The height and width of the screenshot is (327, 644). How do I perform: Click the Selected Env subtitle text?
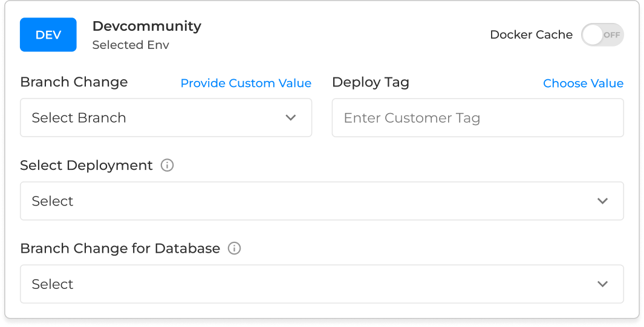point(131,45)
